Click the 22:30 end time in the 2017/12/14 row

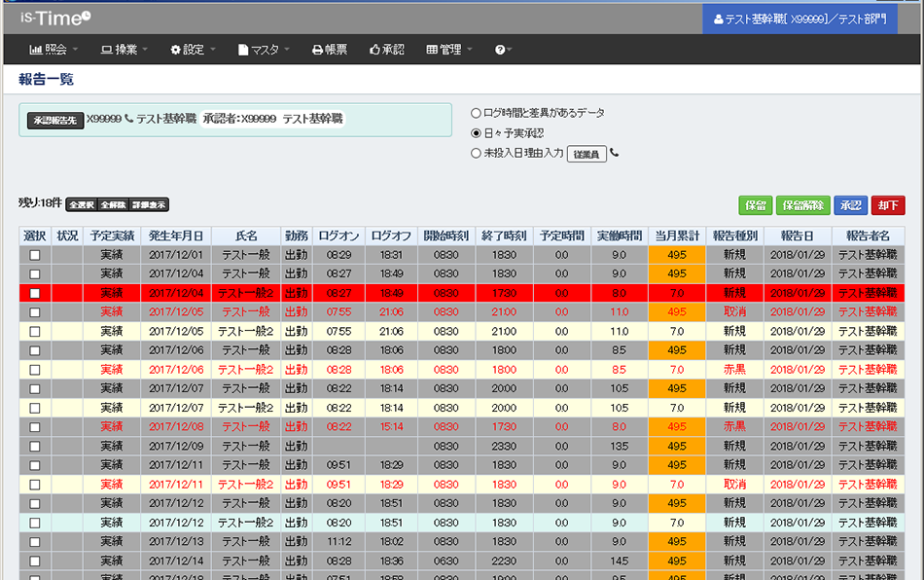tap(504, 562)
